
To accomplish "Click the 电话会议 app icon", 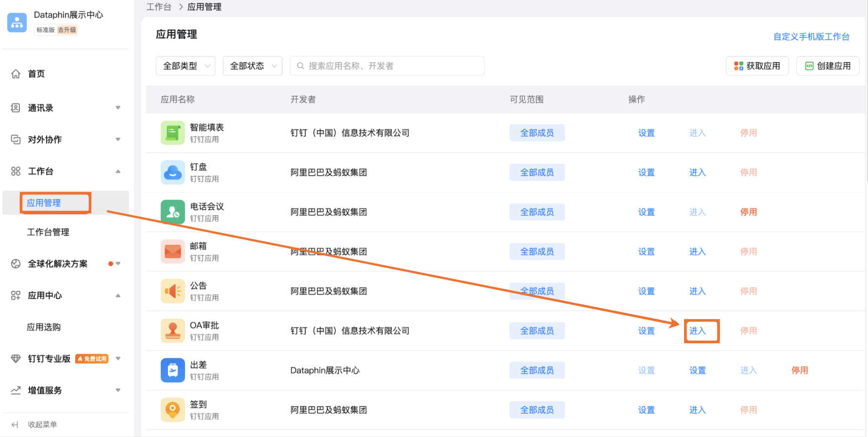I will (173, 212).
